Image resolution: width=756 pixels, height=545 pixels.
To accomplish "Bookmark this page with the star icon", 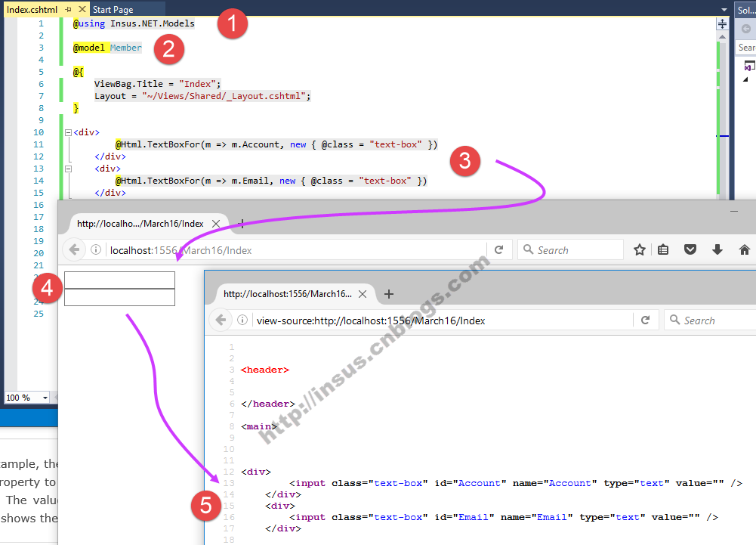I will click(640, 249).
